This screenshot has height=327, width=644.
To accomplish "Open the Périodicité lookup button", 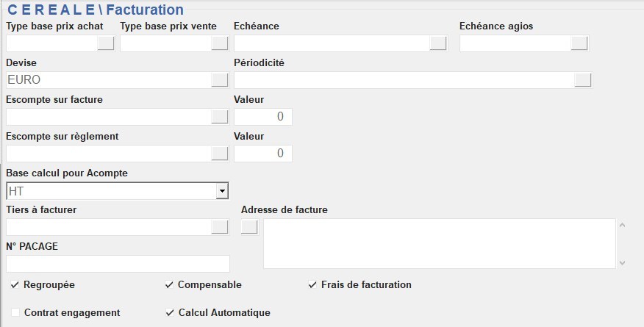I will coord(583,80).
